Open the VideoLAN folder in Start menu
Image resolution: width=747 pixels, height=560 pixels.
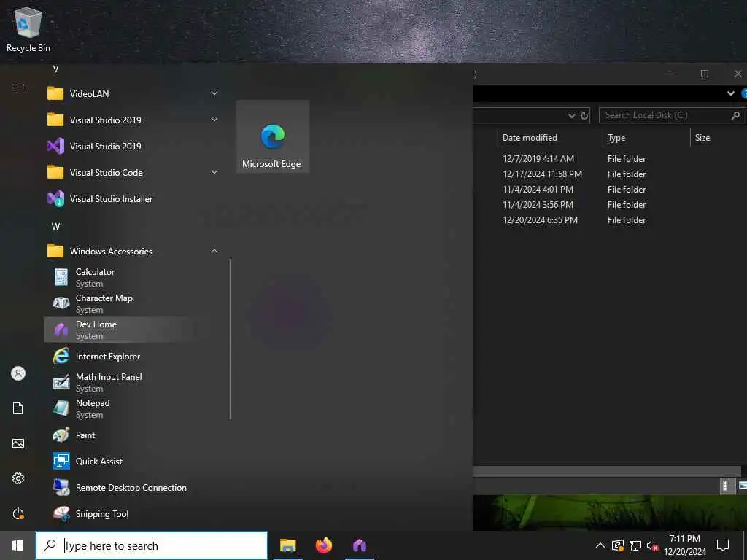pyautogui.click(x=132, y=94)
